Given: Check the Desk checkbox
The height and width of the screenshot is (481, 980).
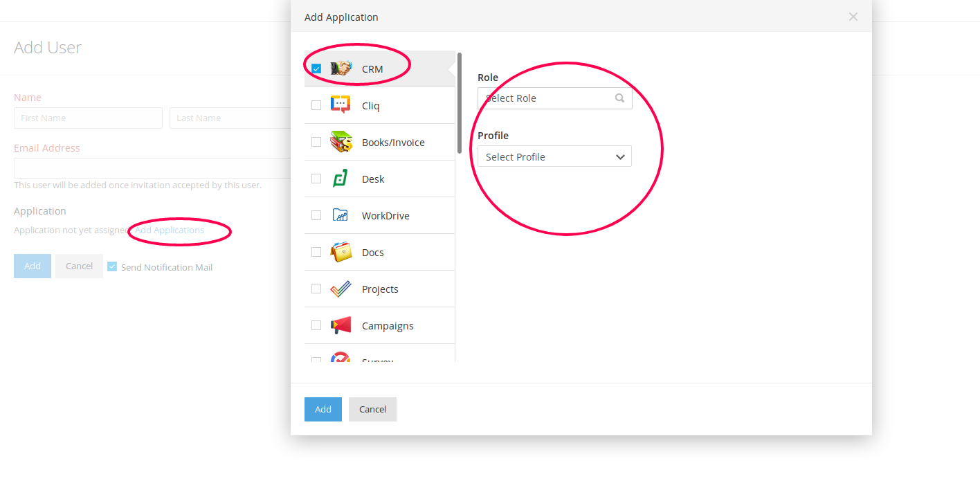Looking at the screenshot, I should point(316,179).
